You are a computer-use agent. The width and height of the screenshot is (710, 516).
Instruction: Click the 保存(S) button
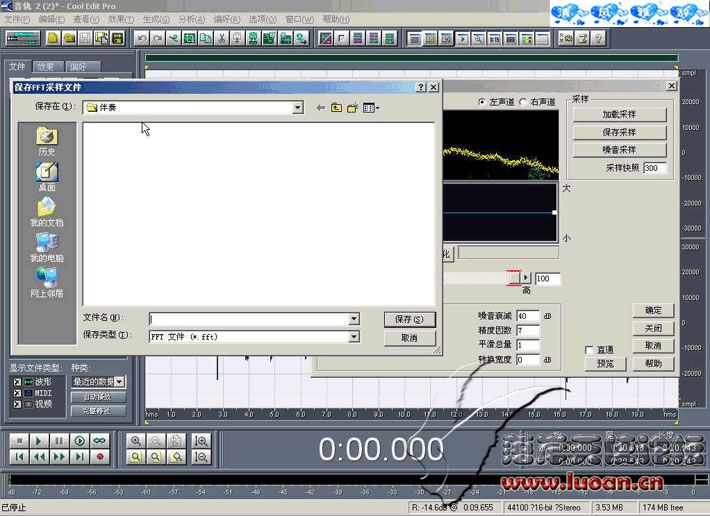point(409,319)
